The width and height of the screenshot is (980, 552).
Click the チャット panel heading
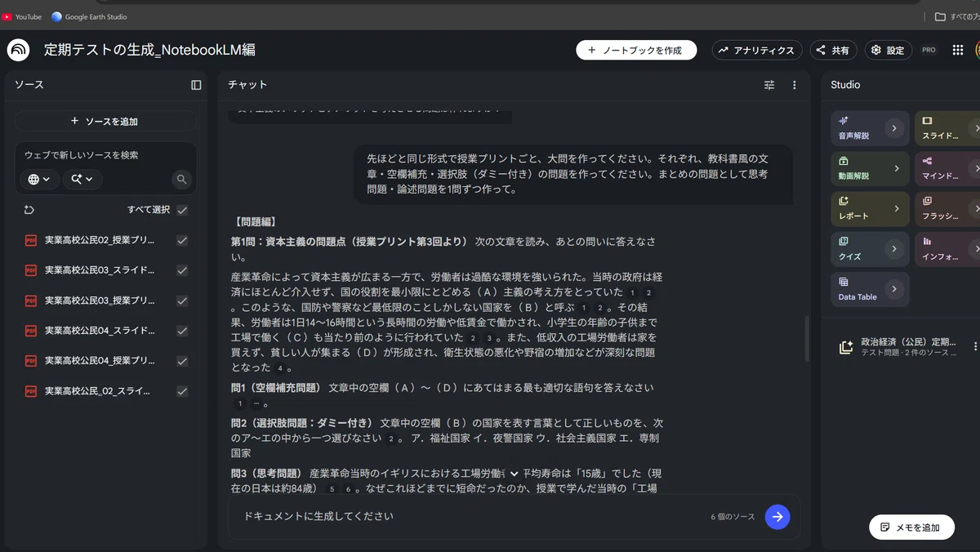pyautogui.click(x=247, y=85)
